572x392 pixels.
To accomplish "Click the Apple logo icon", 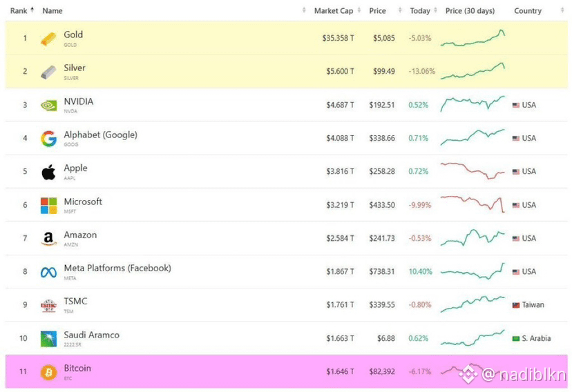I will point(48,172).
